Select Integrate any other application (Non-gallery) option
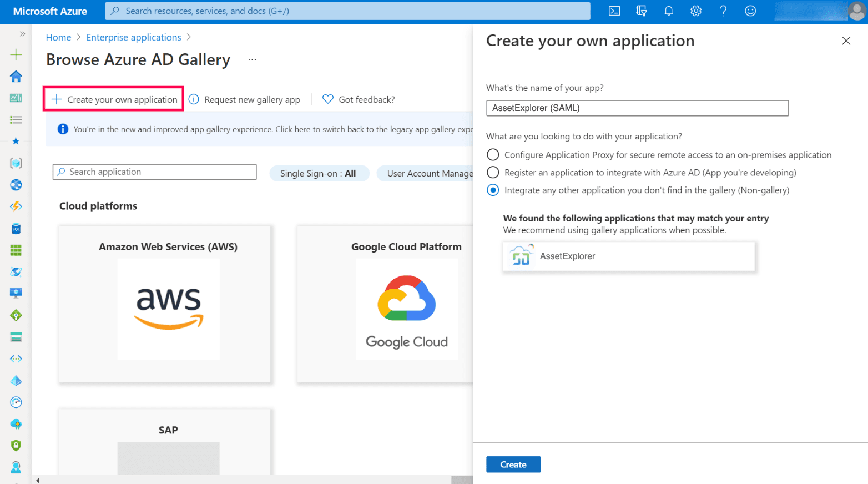This screenshot has width=868, height=484. pyautogui.click(x=493, y=190)
